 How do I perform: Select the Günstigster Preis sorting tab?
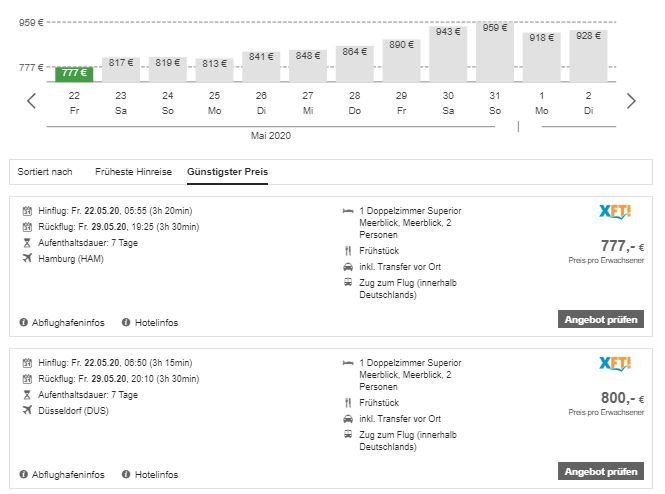(227, 172)
